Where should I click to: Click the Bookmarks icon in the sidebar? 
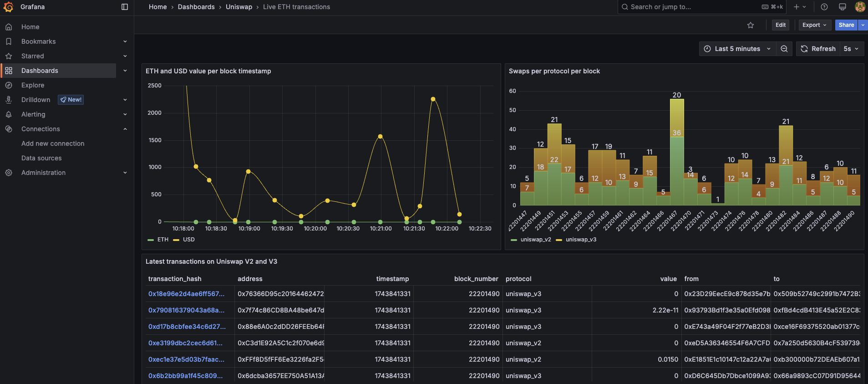coord(9,41)
